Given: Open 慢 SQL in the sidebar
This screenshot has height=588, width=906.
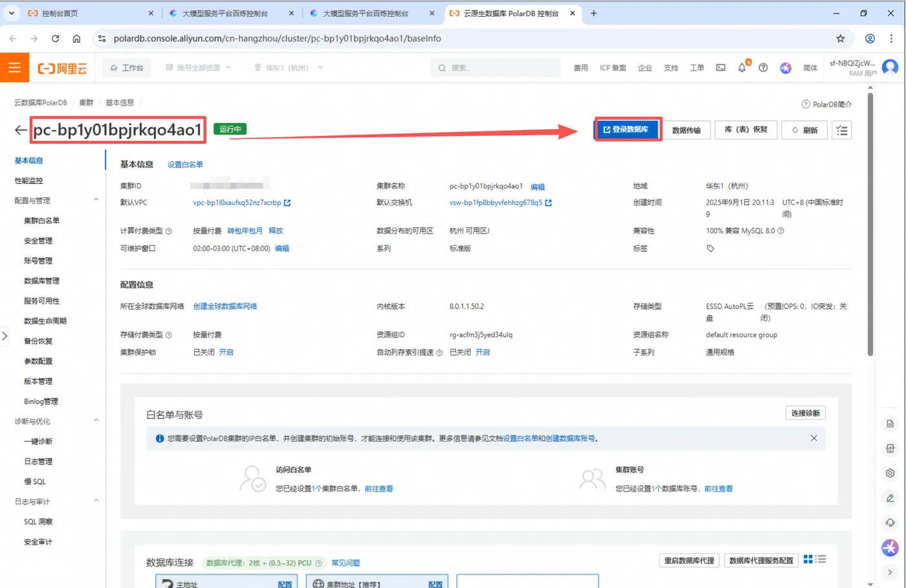Looking at the screenshot, I should [x=35, y=481].
